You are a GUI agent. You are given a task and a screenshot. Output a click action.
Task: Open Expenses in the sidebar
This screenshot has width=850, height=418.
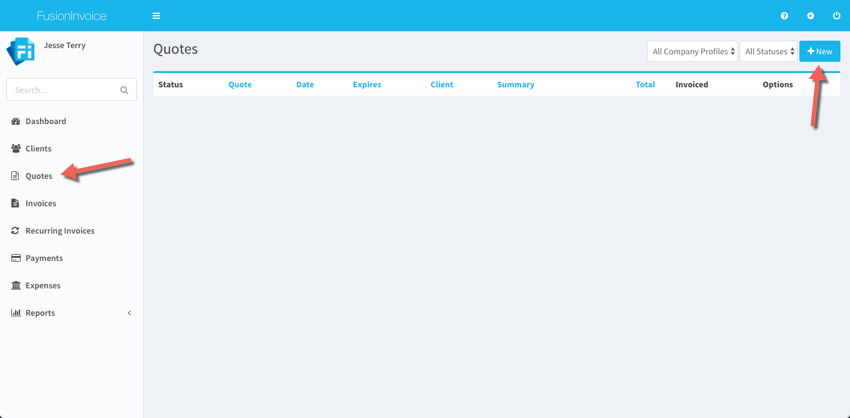[x=42, y=286]
